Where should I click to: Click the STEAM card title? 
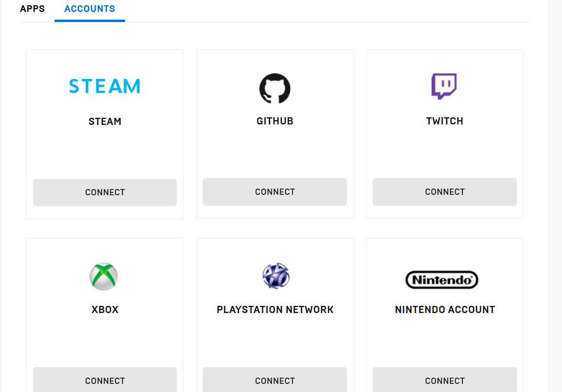(x=105, y=122)
